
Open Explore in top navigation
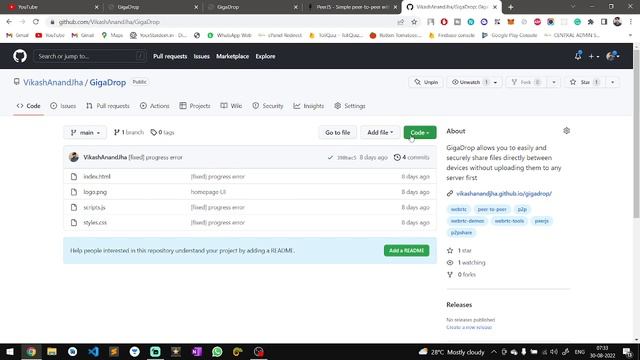(x=265, y=56)
